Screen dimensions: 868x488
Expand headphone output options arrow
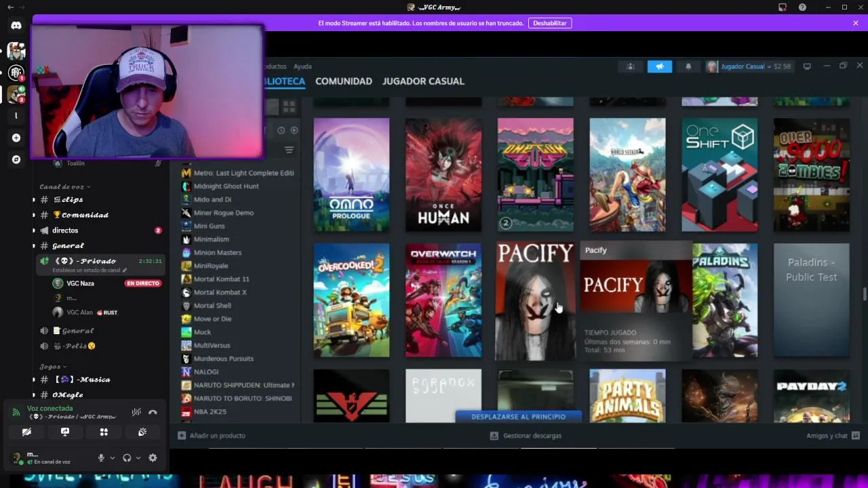tap(138, 458)
